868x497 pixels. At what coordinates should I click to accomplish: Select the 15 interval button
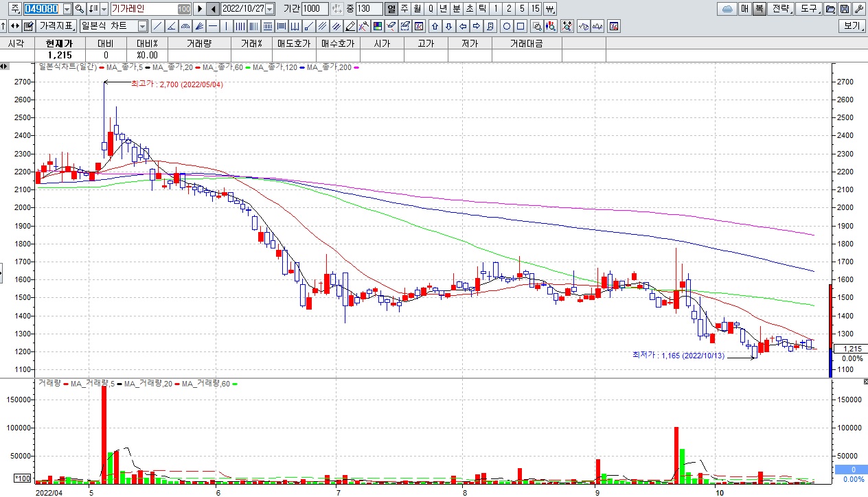[x=535, y=9]
